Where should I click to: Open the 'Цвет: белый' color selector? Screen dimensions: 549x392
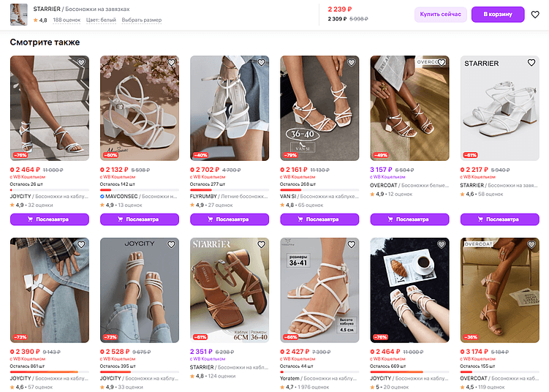[102, 20]
